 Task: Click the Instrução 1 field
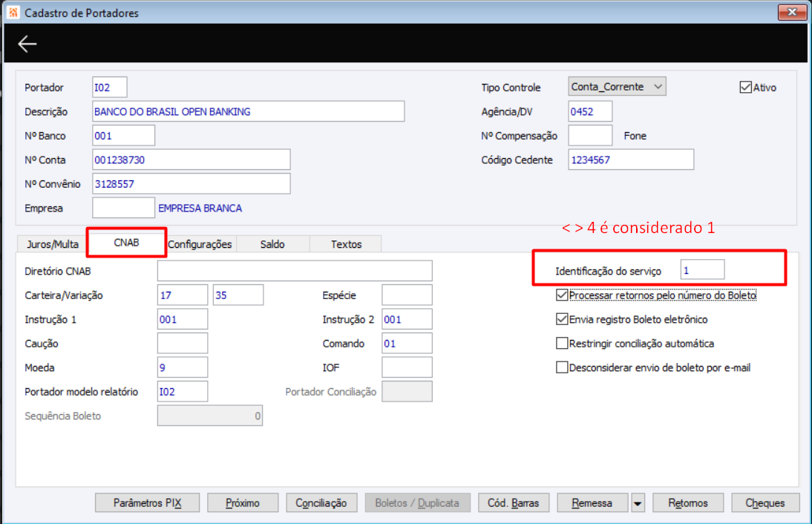(183, 319)
